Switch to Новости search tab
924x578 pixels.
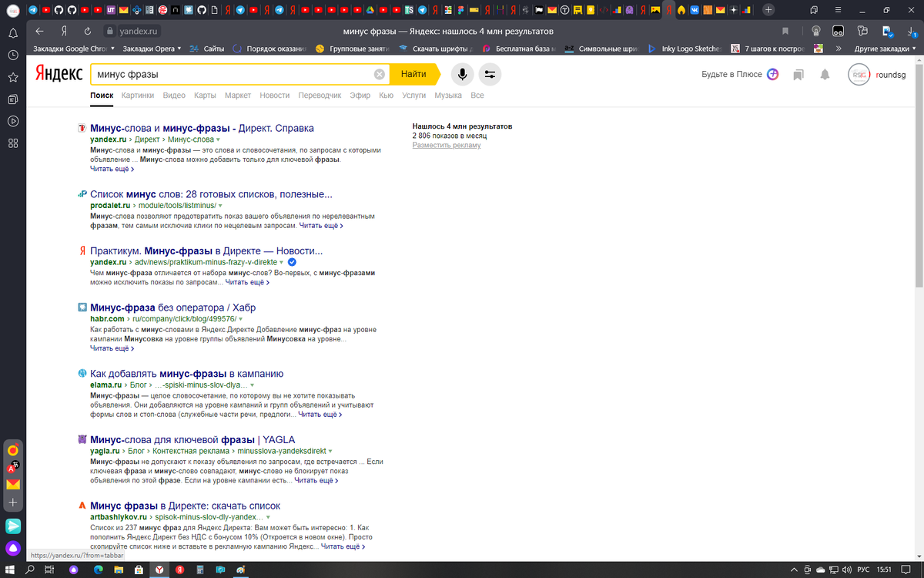click(275, 96)
